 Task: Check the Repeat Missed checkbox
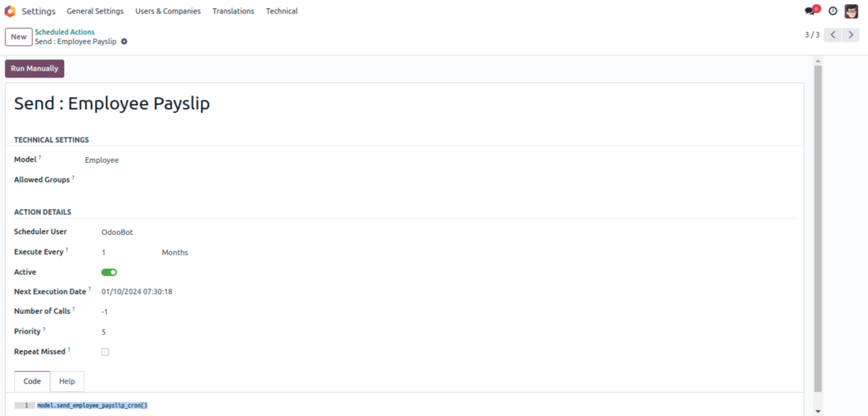tap(105, 352)
